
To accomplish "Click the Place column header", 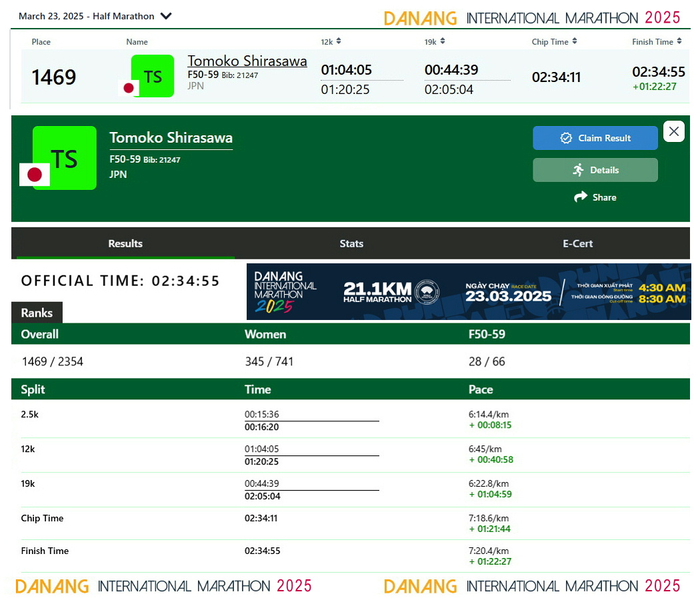I will tap(41, 42).
